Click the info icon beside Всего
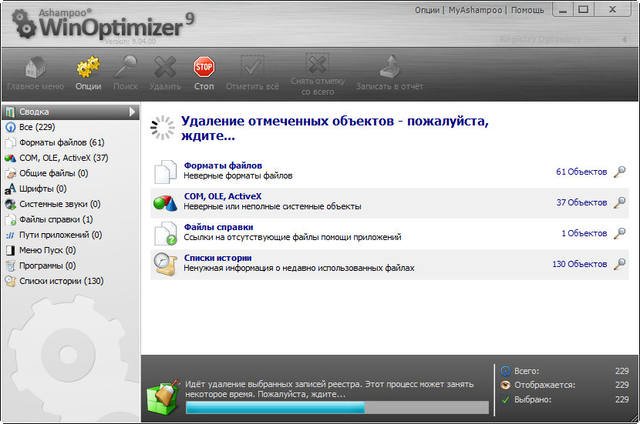 (x=505, y=371)
